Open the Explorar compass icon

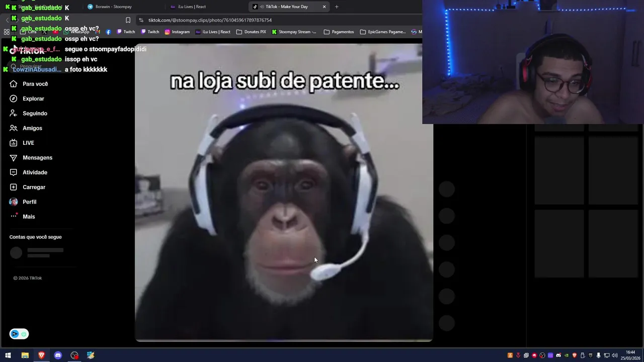tap(14, 99)
